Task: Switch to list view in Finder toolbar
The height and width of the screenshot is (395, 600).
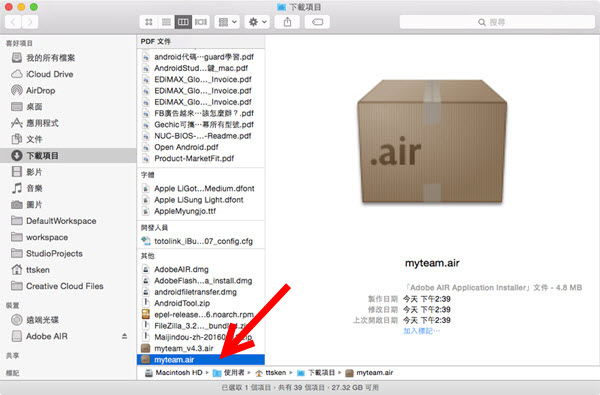Action: 166,22
